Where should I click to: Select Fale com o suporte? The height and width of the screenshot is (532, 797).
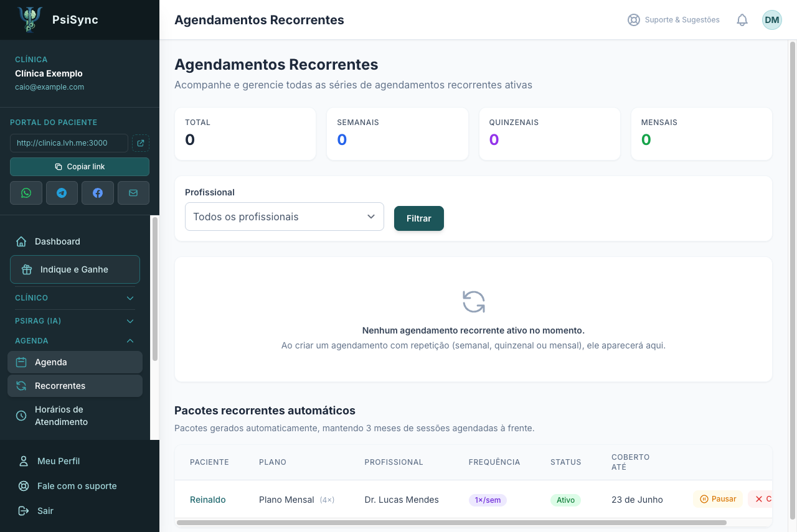tap(80, 486)
